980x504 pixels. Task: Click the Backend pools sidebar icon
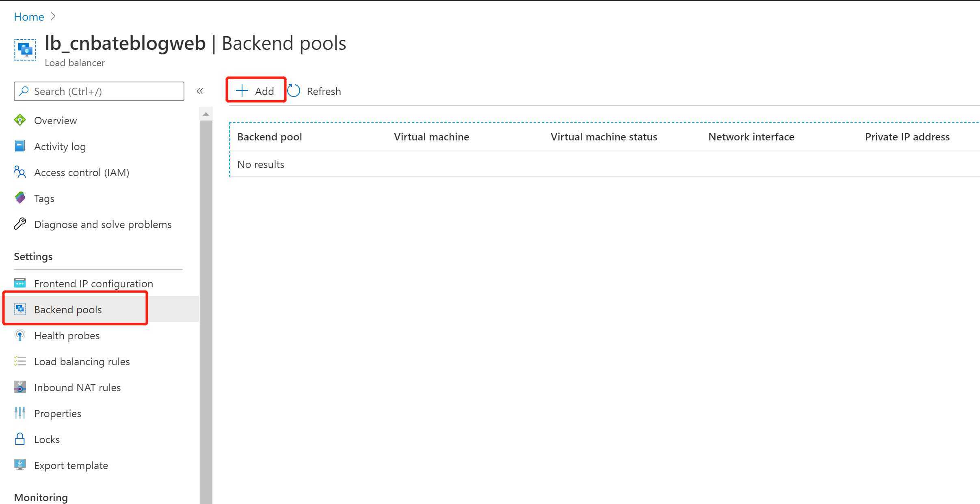pos(20,309)
